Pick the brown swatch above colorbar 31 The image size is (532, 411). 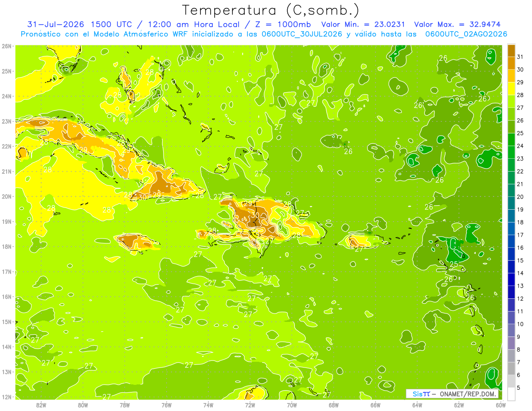pyautogui.click(x=511, y=51)
